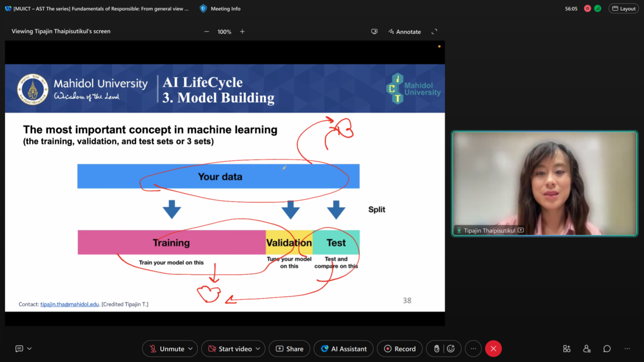Click the Share button
644x362 pixels.
point(289,349)
